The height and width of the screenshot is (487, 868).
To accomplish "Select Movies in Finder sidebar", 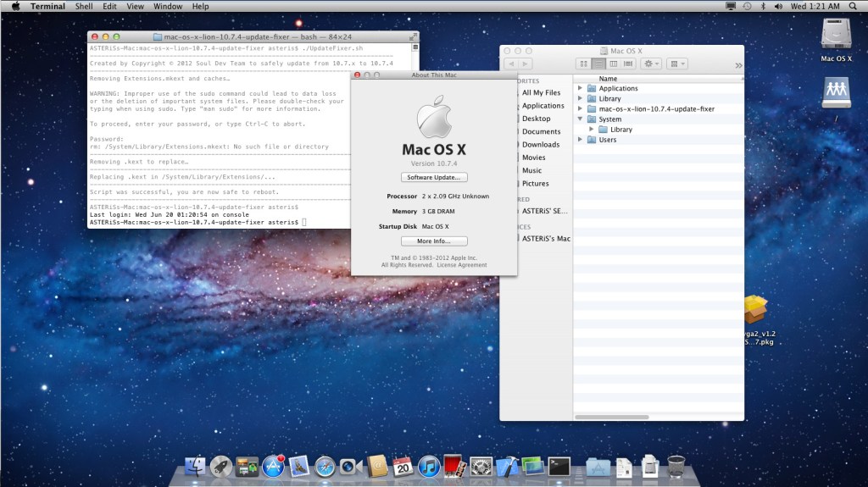I will tap(533, 158).
